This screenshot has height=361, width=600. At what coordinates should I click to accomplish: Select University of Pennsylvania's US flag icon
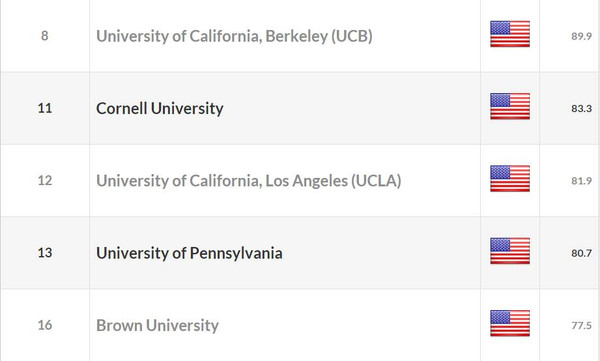pos(510,251)
